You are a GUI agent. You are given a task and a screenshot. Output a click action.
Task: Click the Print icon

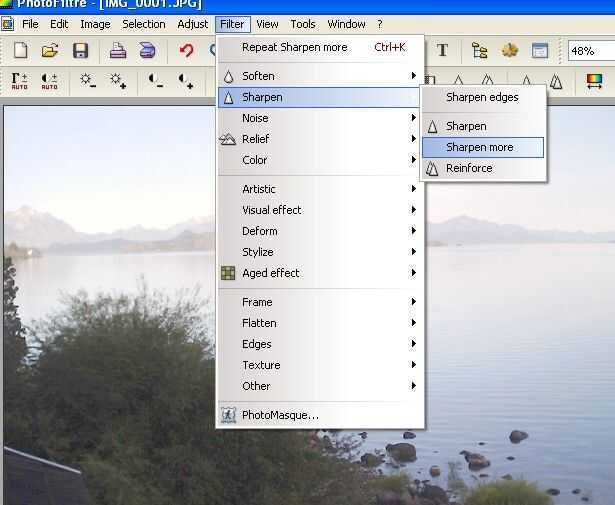[118, 51]
